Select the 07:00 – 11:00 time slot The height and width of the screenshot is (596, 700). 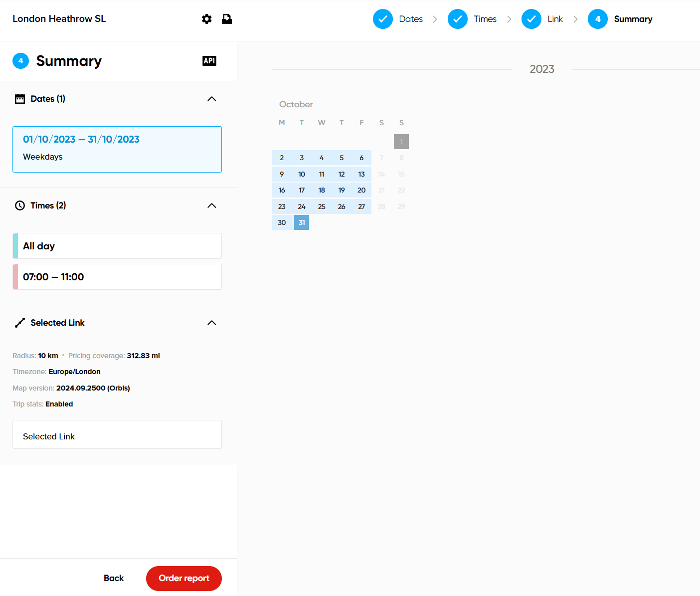click(x=117, y=277)
